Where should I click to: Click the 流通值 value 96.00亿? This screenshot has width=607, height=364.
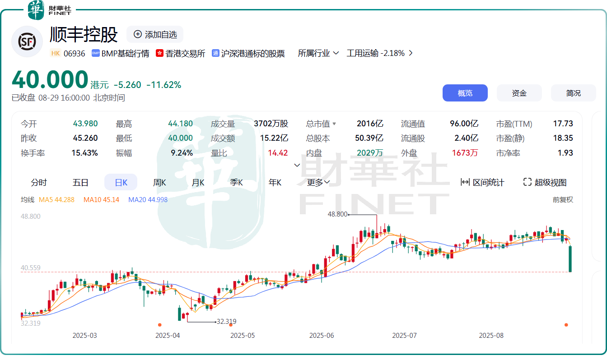[464, 124]
